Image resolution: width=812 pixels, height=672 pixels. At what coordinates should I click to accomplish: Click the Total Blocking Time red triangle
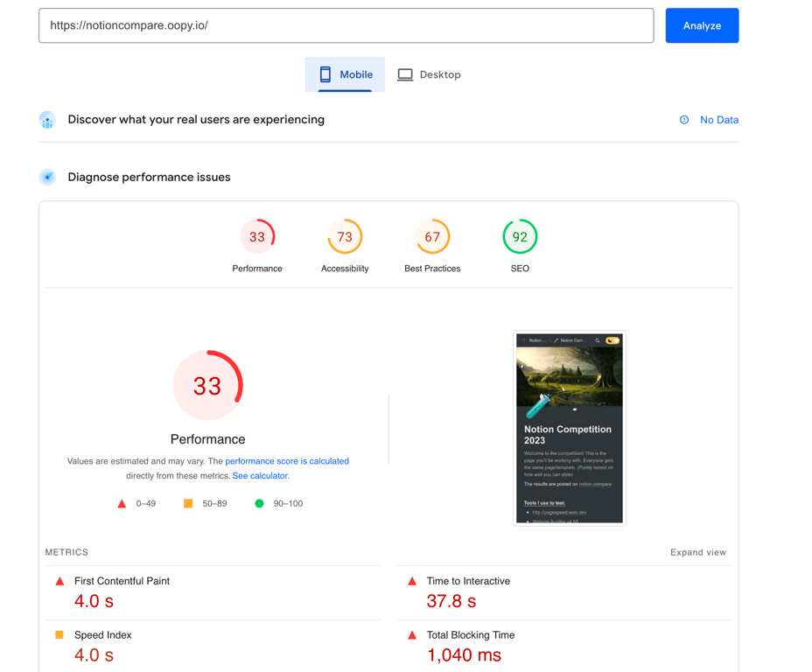412,634
